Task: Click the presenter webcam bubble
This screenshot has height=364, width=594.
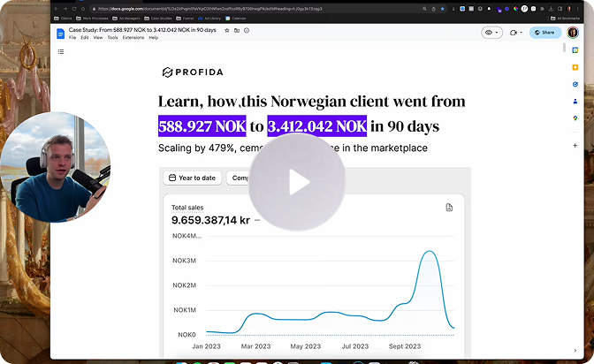Action: pyautogui.click(x=56, y=167)
